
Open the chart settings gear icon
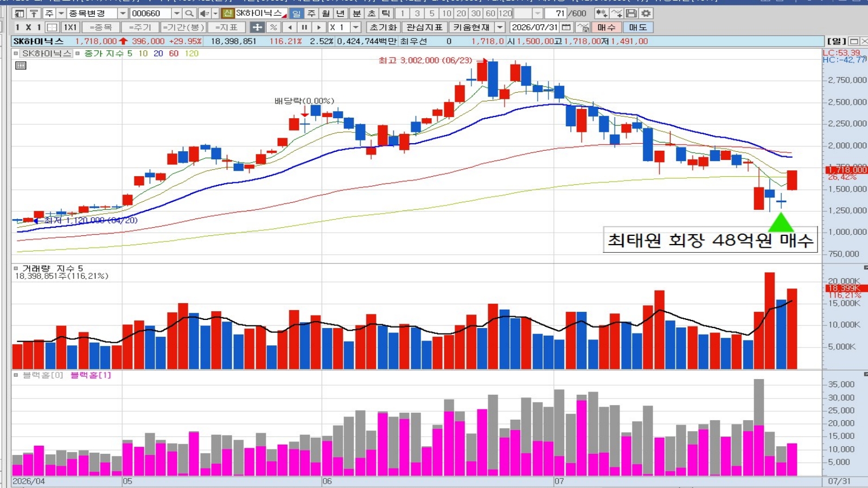click(646, 13)
